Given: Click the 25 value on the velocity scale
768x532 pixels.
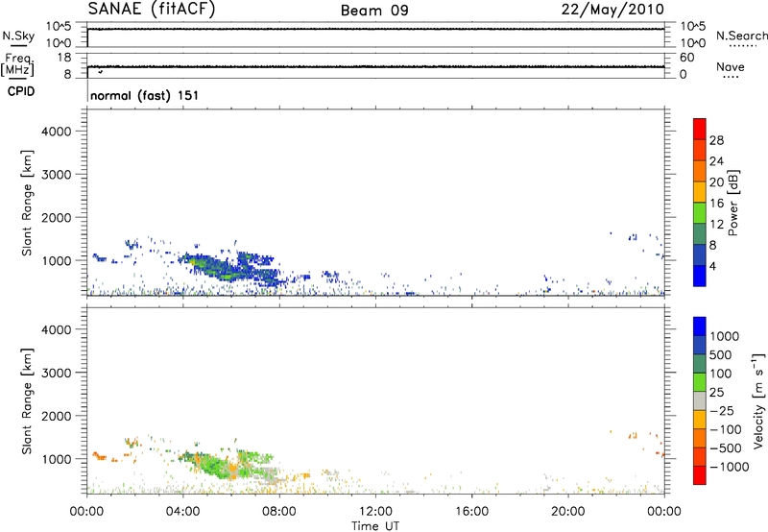Looking at the screenshot, I should click(x=716, y=393).
